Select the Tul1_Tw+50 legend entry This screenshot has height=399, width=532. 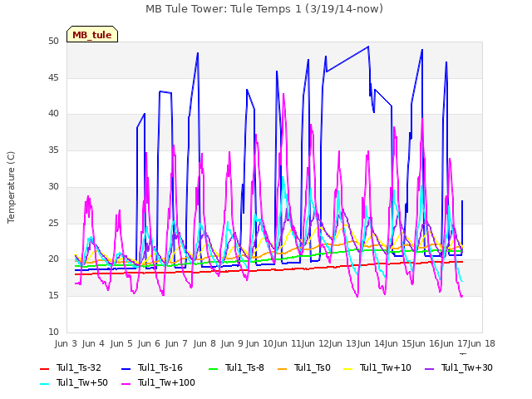(x=74, y=382)
